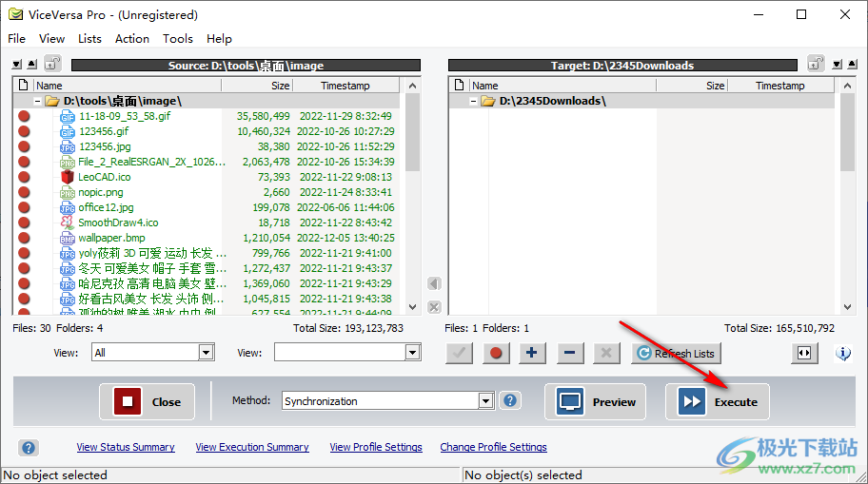Image resolution: width=868 pixels, height=484 pixels.
Task: Click the GIF file icon of 123456.gif
Action: [x=67, y=131]
